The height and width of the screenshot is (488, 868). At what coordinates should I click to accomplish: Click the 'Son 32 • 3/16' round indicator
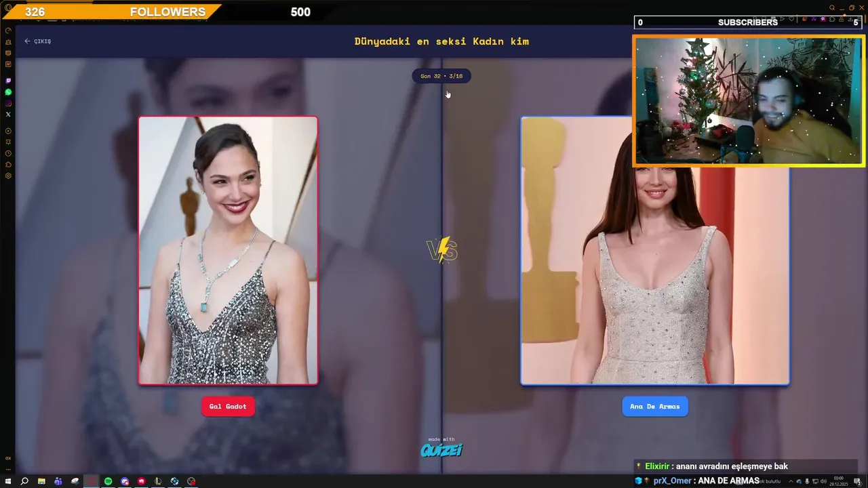point(441,76)
